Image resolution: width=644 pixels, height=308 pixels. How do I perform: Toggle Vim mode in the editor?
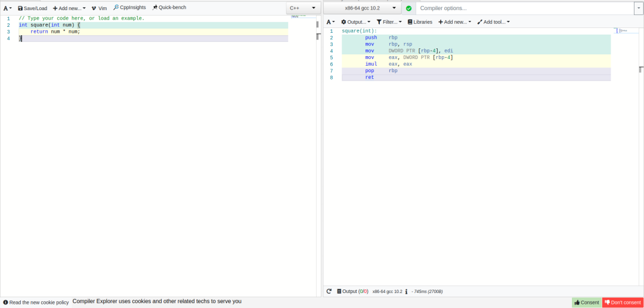[x=99, y=8]
